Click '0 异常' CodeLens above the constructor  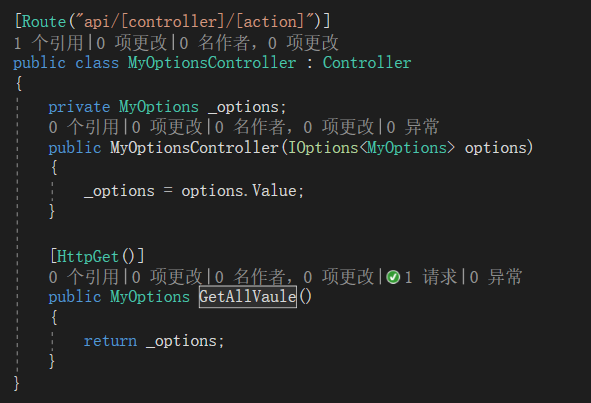(x=413, y=127)
